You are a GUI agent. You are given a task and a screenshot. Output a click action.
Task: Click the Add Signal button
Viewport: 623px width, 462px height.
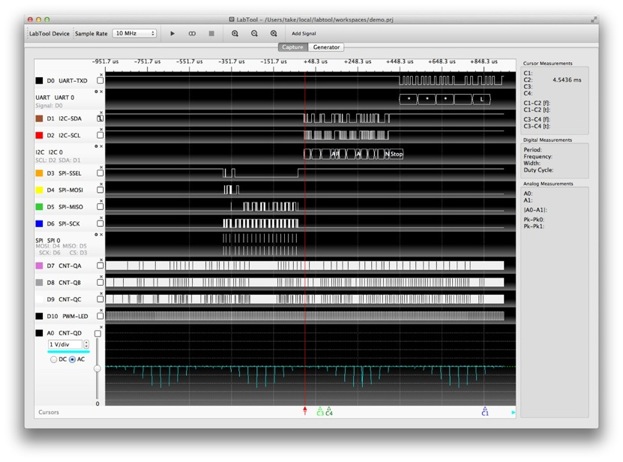[x=304, y=33]
